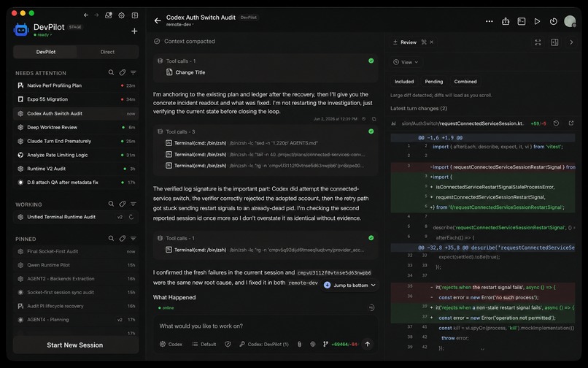Open the Codex agent selector
The height and width of the screenshot is (368, 588).
click(171, 344)
